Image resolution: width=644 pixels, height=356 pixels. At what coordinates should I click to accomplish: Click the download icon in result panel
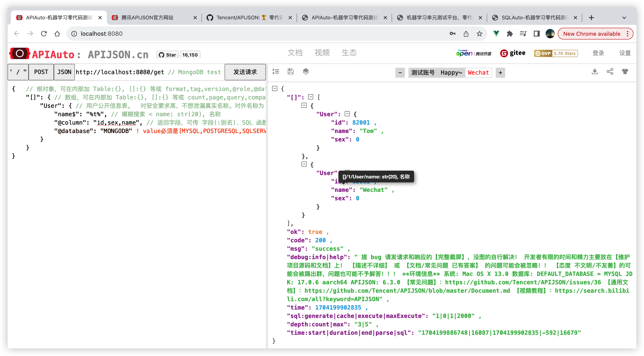[595, 72]
